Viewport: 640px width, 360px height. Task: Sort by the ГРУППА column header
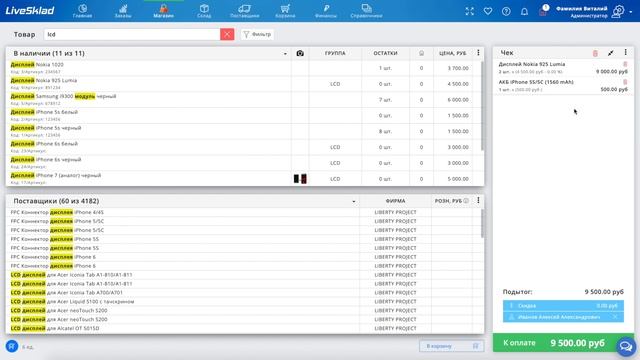[335, 53]
